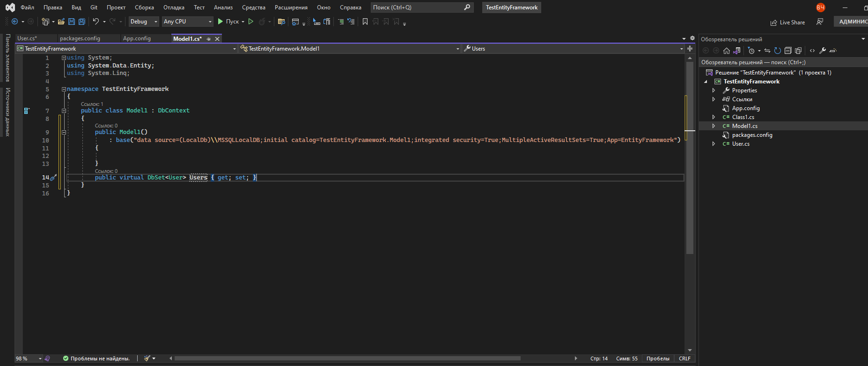Screen dimensions: 868x366
Task: Open the Any CPU platform dropdown
Action: 187,22
